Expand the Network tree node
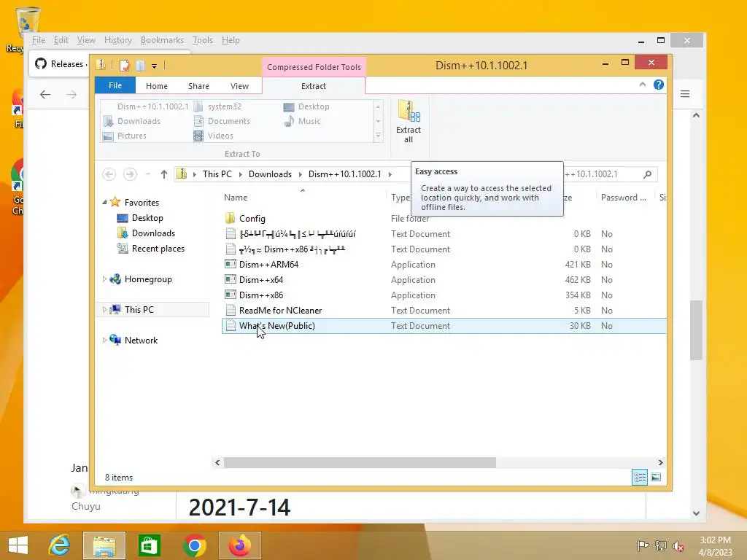This screenshot has width=747, height=560. click(104, 340)
